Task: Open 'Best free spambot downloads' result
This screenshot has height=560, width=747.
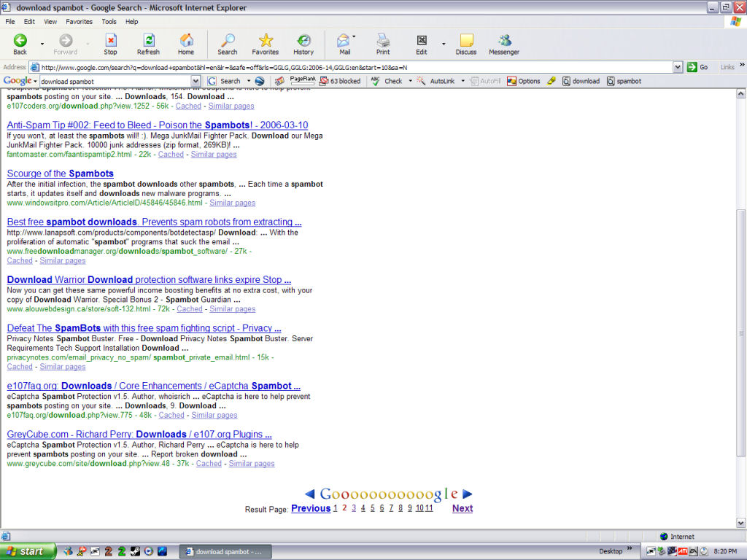Action: [x=154, y=222]
